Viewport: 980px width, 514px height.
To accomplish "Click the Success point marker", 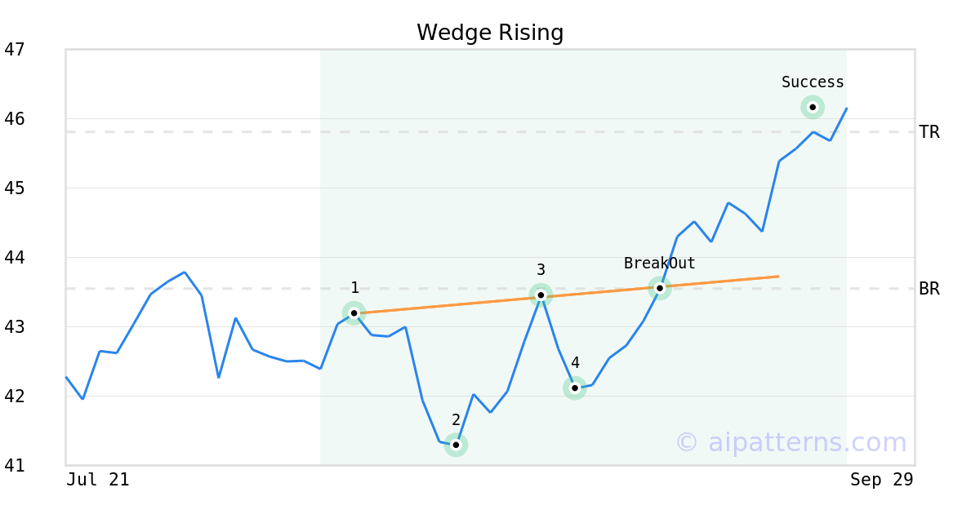I will point(813,107).
